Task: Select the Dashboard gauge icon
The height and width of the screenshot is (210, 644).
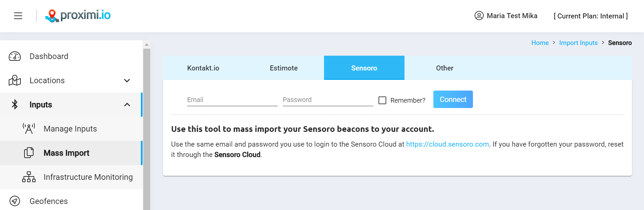Action: pyautogui.click(x=15, y=56)
